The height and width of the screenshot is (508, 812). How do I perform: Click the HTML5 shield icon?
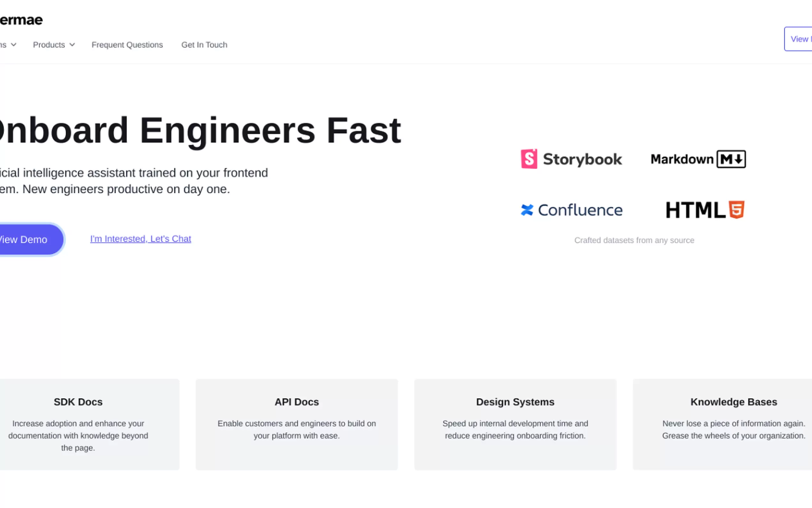coord(737,210)
